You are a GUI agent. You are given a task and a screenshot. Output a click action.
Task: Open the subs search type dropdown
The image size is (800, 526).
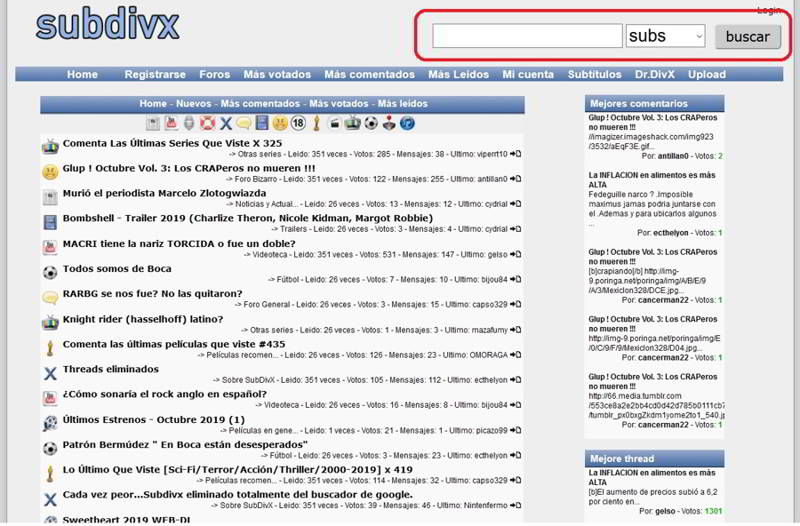tap(665, 37)
